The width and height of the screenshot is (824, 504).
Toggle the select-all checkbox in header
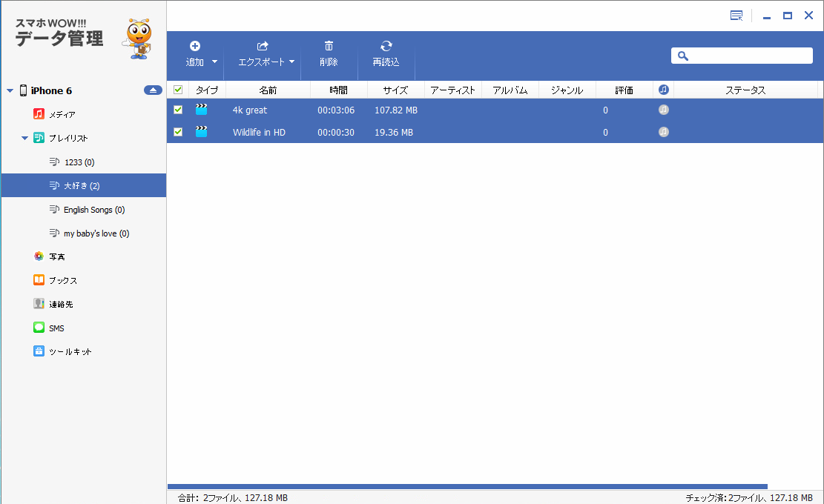(x=178, y=90)
